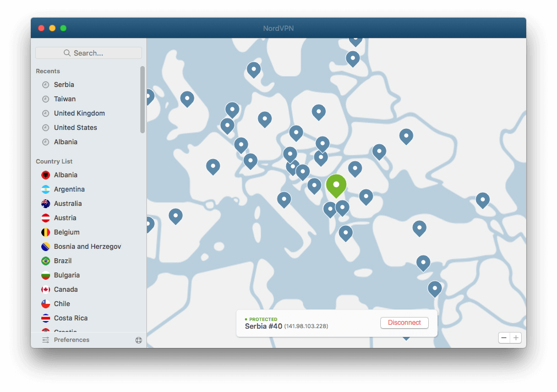Click the country list scrollbar
The width and height of the screenshot is (557, 392).
(x=143, y=100)
